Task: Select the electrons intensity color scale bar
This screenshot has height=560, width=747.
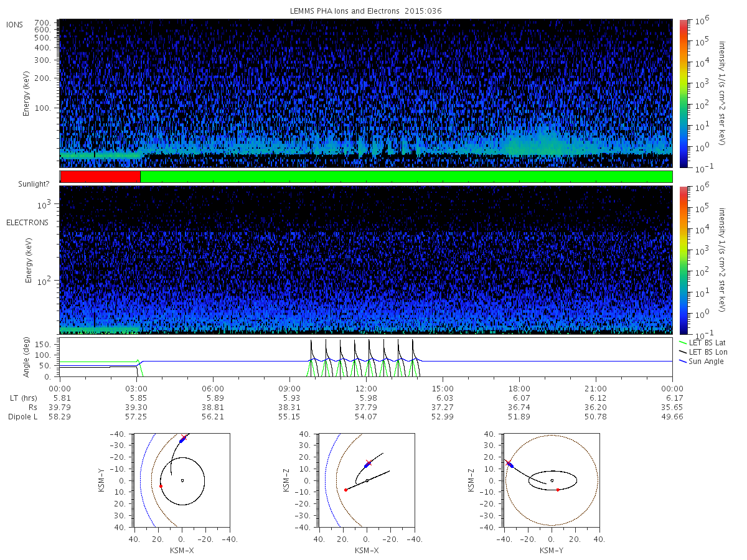Action: (x=684, y=259)
